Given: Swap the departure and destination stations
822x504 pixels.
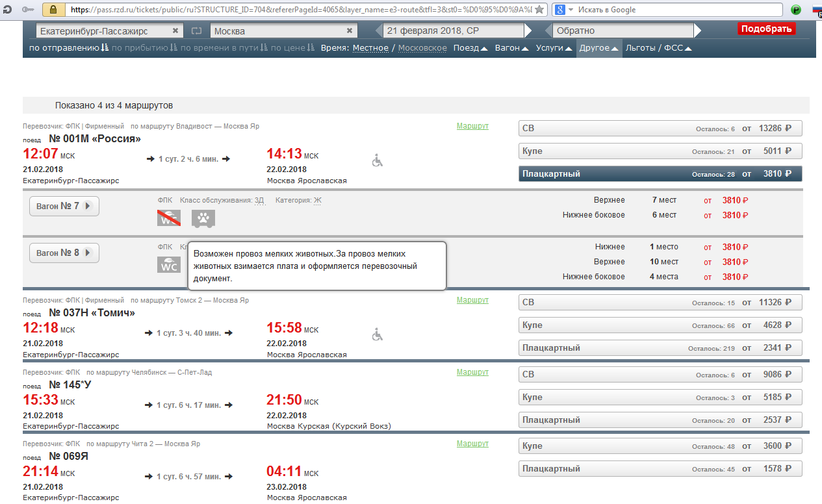Looking at the screenshot, I should coord(197,31).
